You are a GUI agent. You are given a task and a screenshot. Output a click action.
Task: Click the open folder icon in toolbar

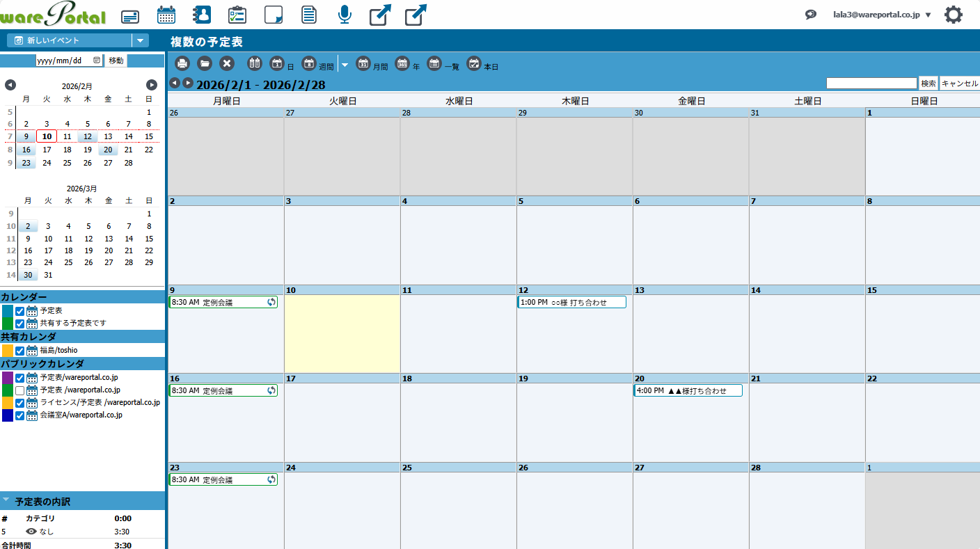(x=205, y=63)
